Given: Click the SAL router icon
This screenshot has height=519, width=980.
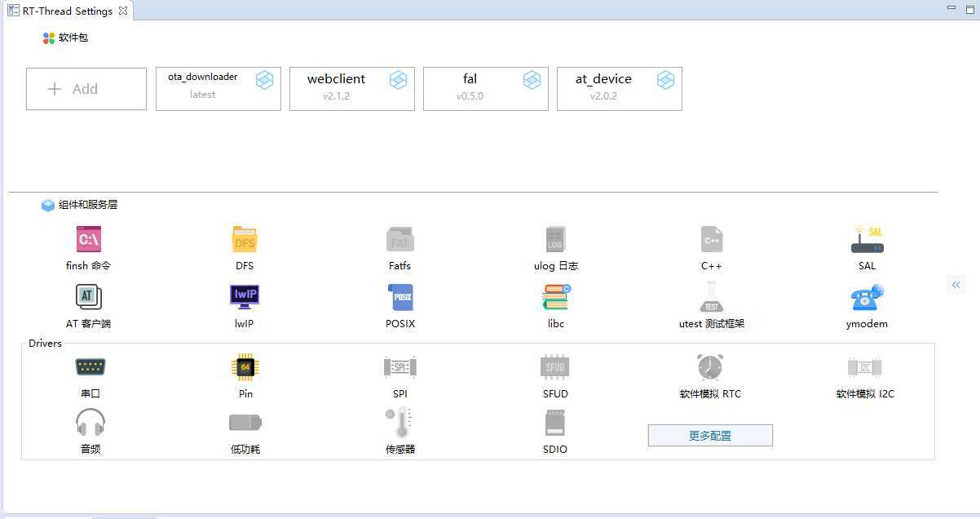Looking at the screenshot, I should point(867,240).
